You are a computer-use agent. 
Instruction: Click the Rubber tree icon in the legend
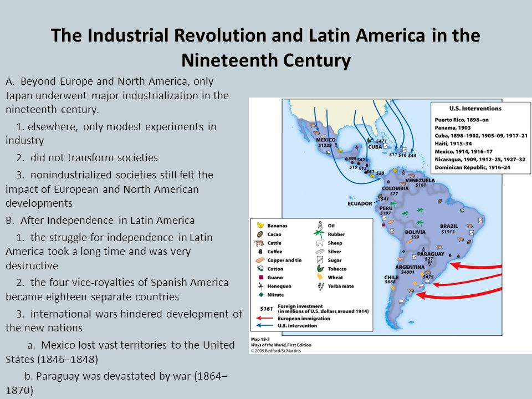(x=319, y=234)
